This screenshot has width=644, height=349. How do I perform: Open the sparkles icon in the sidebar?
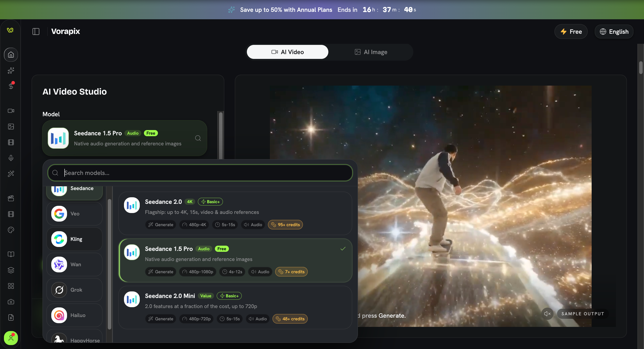pos(11,71)
